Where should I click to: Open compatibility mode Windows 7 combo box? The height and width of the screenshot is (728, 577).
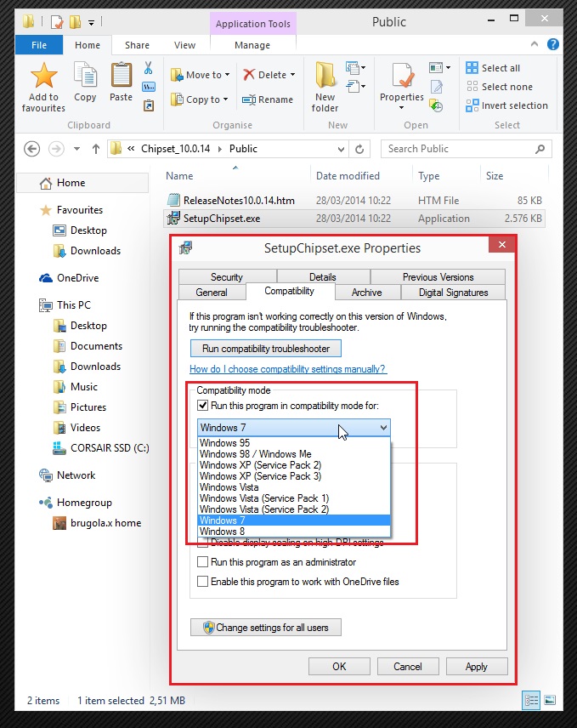(294, 427)
